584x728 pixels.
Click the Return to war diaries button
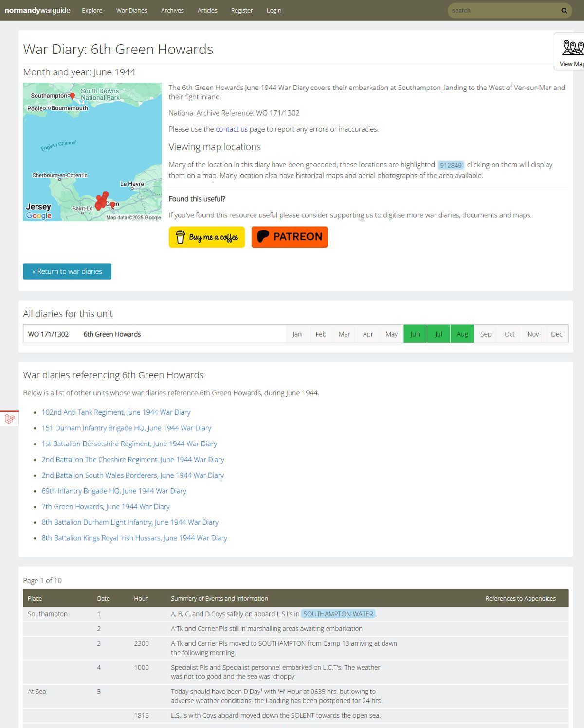(x=67, y=271)
